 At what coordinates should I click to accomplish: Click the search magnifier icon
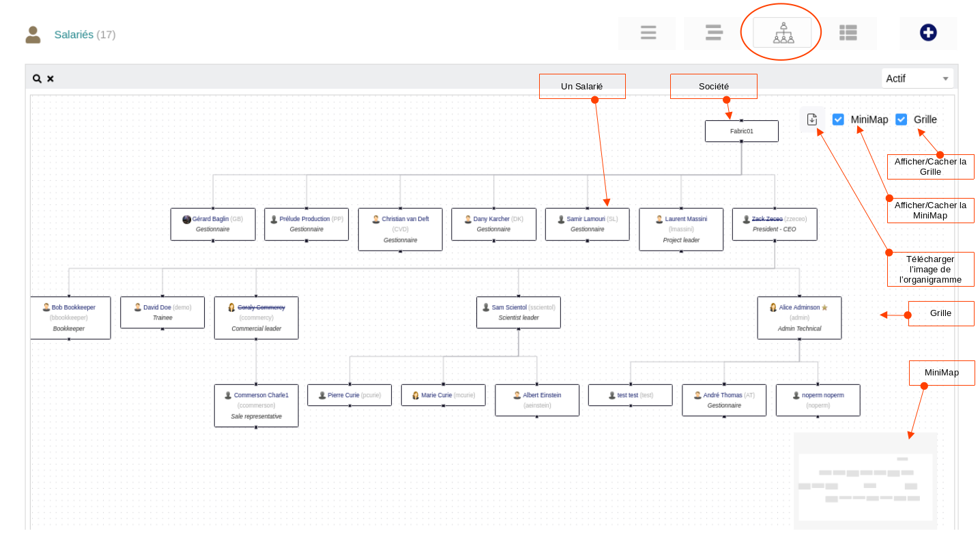[x=37, y=78]
